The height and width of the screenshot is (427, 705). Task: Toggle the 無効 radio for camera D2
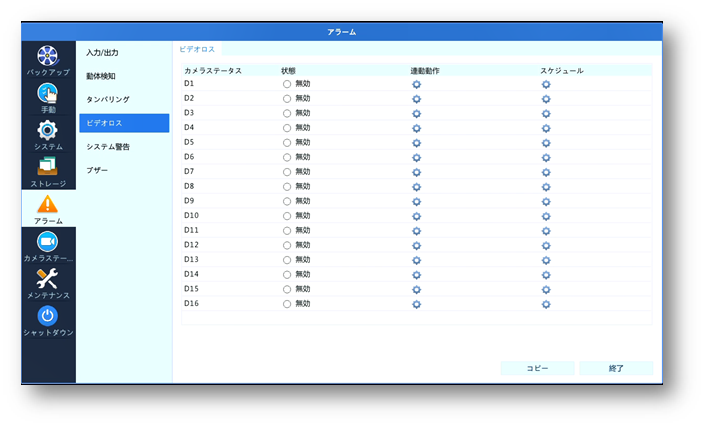[x=287, y=98]
